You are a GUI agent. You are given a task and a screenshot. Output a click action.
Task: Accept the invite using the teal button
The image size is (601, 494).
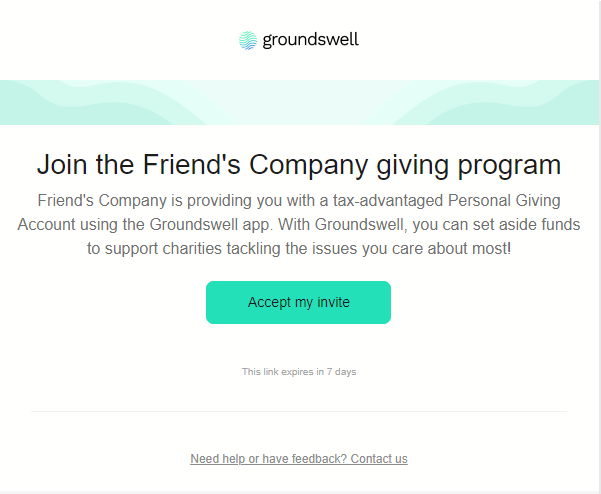[298, 302]
